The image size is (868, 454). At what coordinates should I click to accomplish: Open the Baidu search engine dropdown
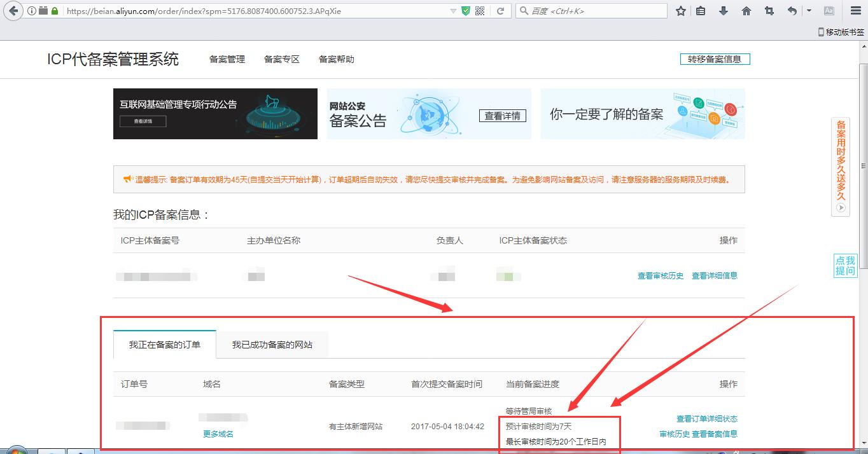(x=524, y=10)
